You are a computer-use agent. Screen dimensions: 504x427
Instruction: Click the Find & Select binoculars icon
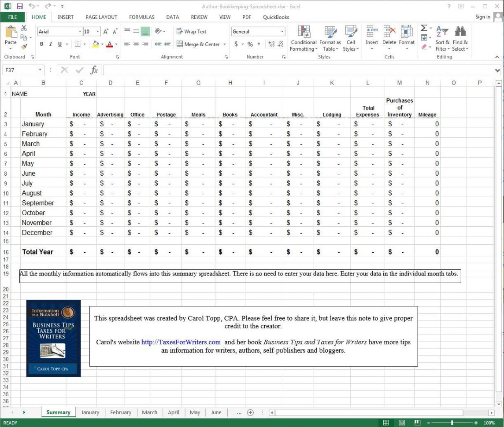pos(460,31)
